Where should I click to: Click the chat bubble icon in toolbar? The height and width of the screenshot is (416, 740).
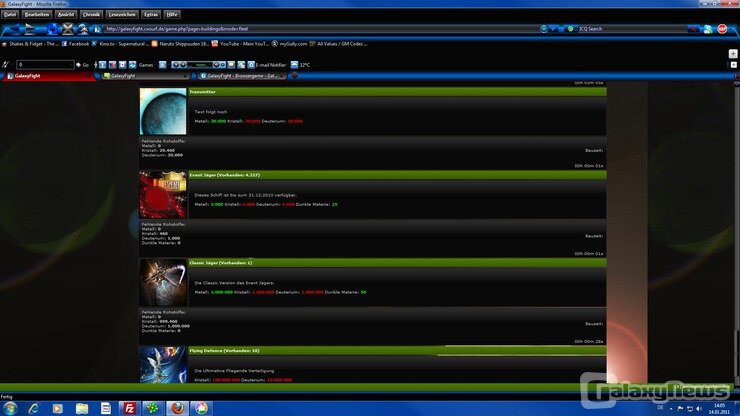(x=231, y=65)
